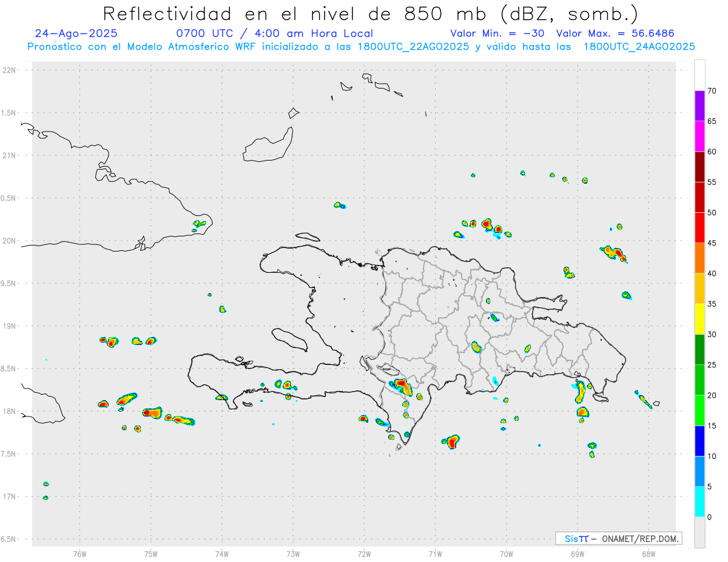Click the '20N' latitude label

coord(10,241)
